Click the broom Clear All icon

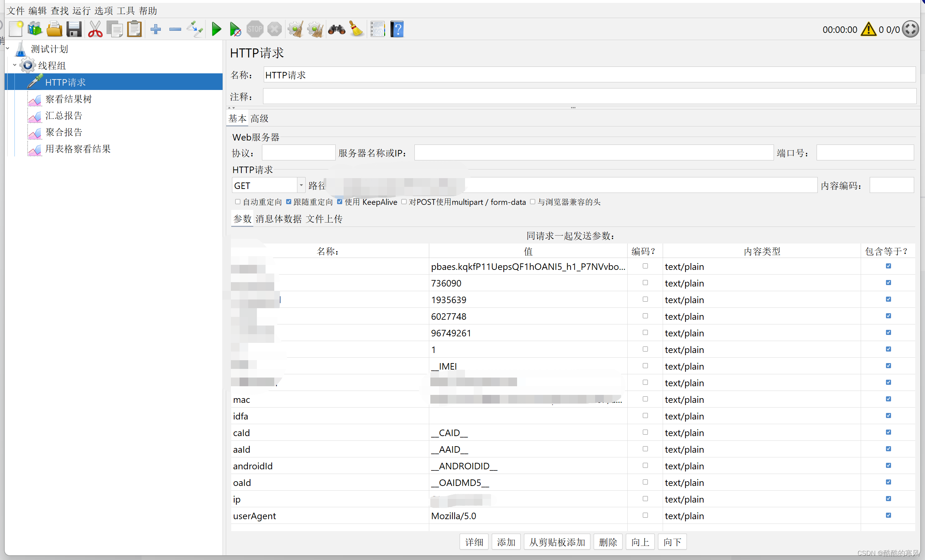(356, 29)
